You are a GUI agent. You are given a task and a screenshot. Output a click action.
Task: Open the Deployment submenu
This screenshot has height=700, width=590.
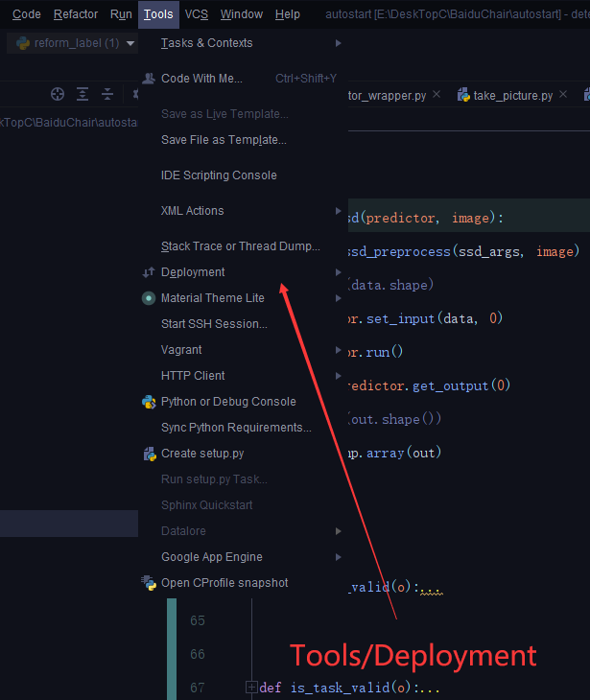(243, 272)
